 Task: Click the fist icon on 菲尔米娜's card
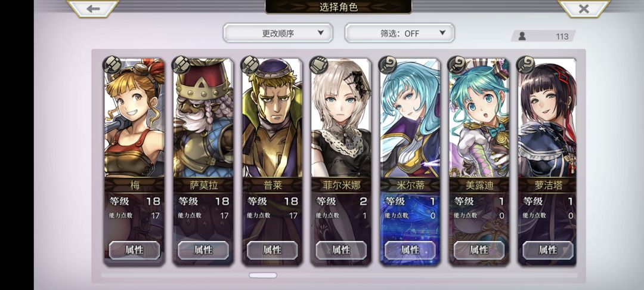pos(318,64)
